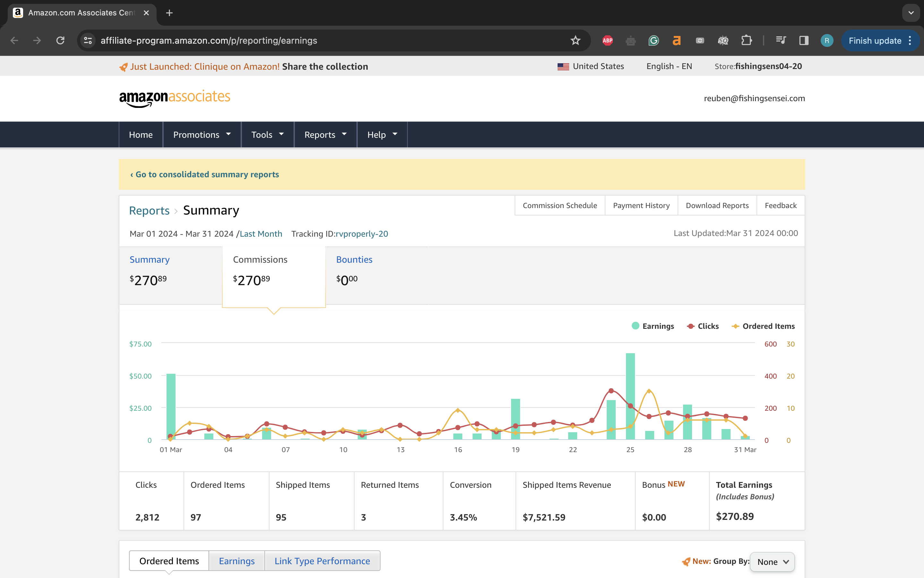Expand the Promotions menu
Viewport: 924px width, 578px height.
[x=202, y=135]
